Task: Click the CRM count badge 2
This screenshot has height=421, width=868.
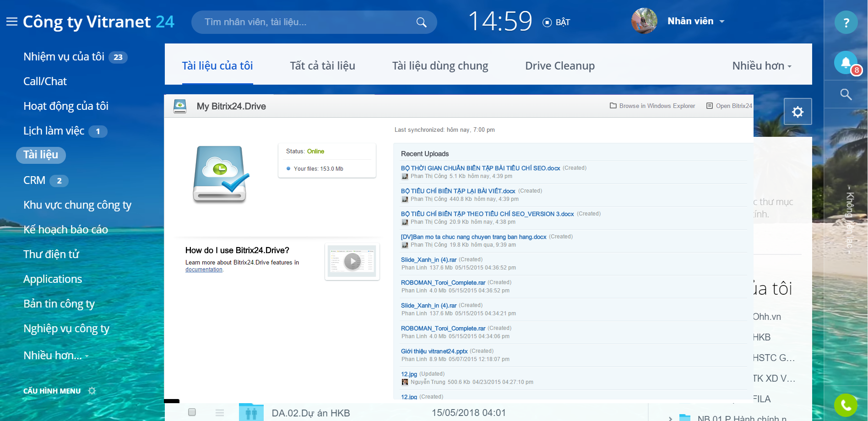Action: coord(59,181)
